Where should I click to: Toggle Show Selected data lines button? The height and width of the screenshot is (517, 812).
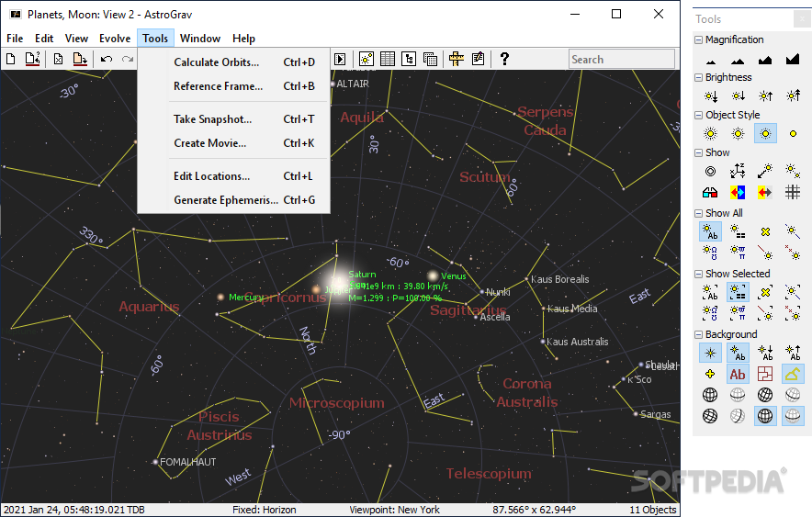coord(738,292)
